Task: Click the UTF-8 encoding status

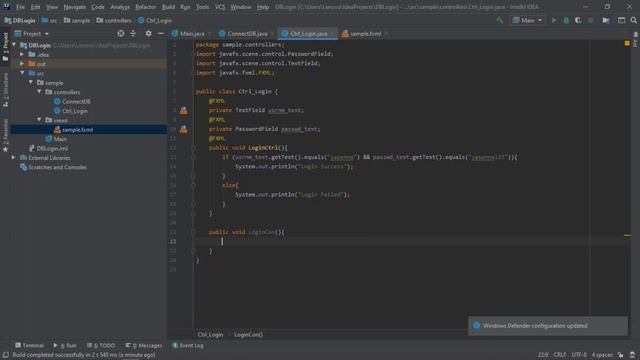Action: pyautogui.click(x=579, y=355)
